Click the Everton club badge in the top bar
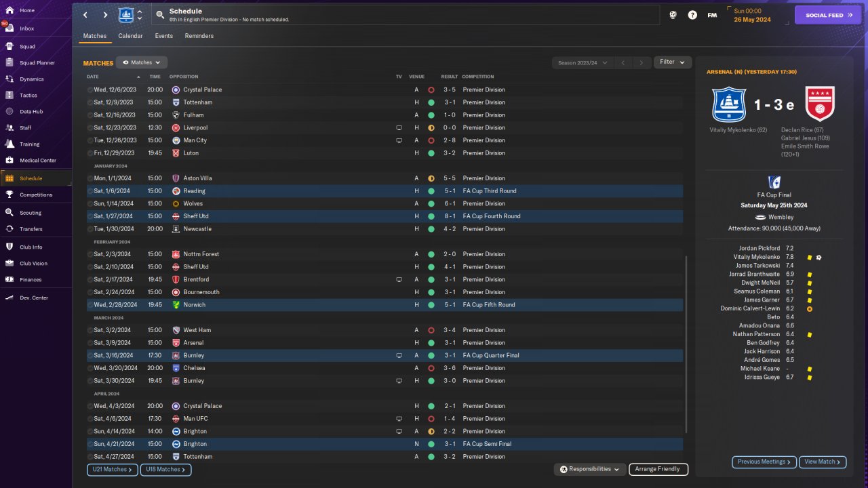The width and height of the screenshot is (868, 488). click(126, 15)
